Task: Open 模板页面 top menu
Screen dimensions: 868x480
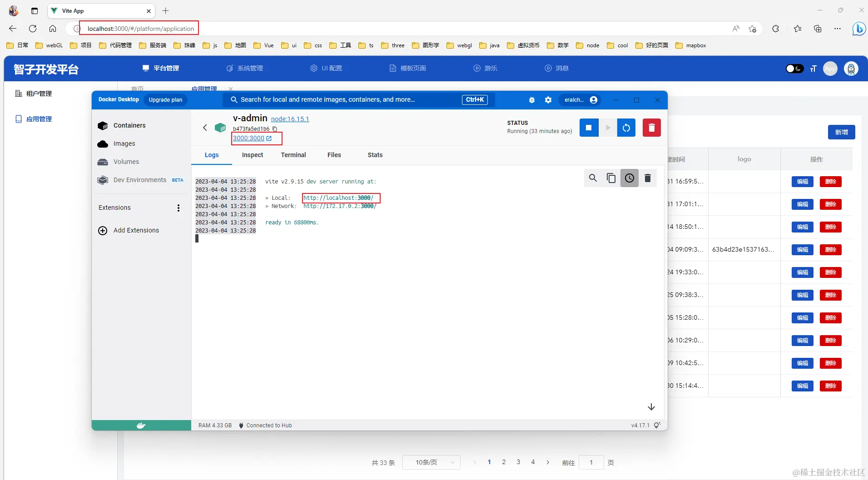Action: pos(408,68)
